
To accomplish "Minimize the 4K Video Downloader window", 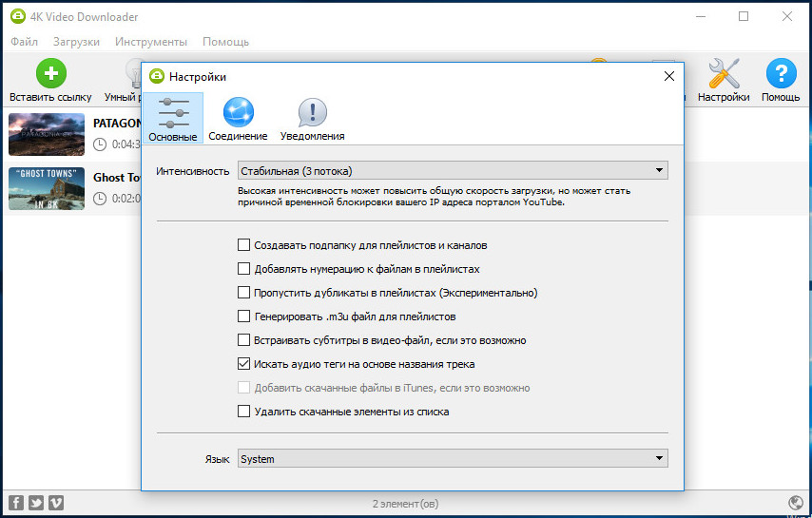I will [x=701, y=16].
